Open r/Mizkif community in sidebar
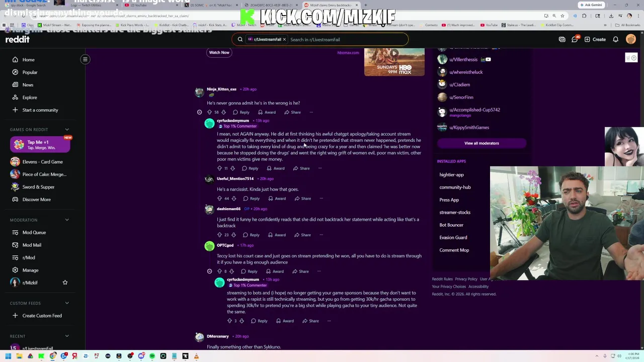 tap(30, 283)
